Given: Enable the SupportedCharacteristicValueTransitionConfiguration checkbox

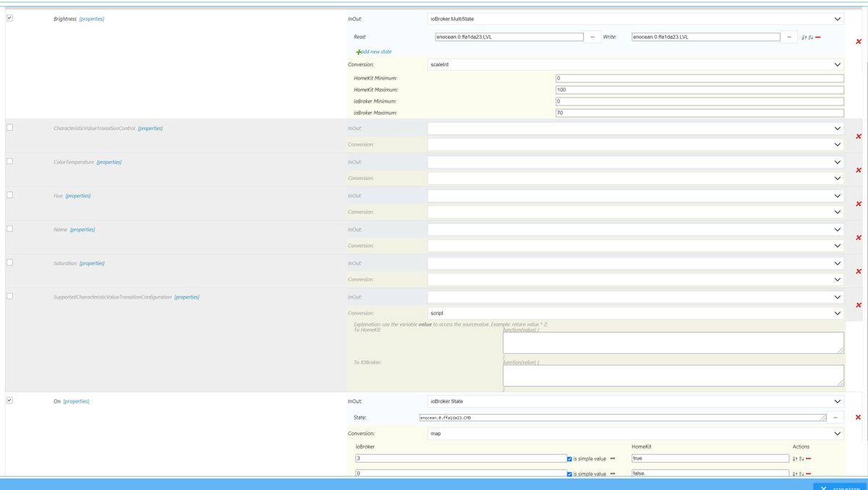Looking at the screenshot, I should [x=9, y=296].
